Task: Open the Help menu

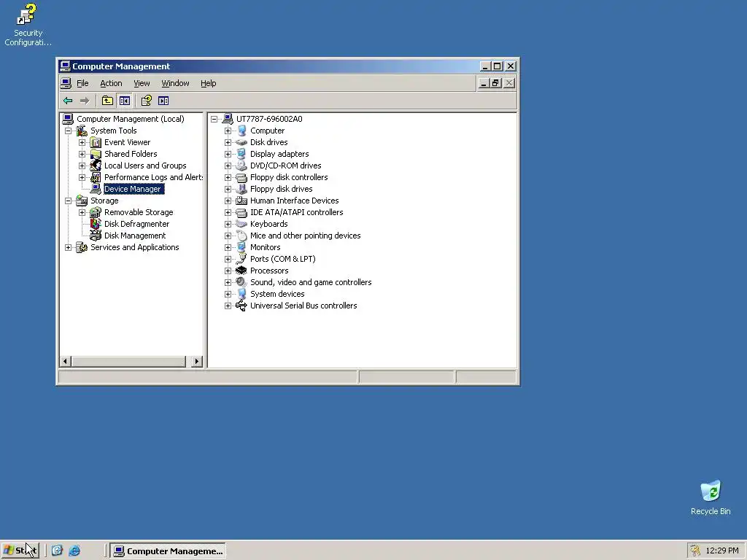Action: 208,83
